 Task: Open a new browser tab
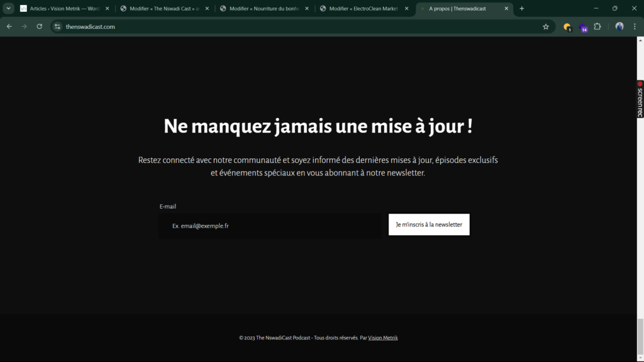click(521, 8)
